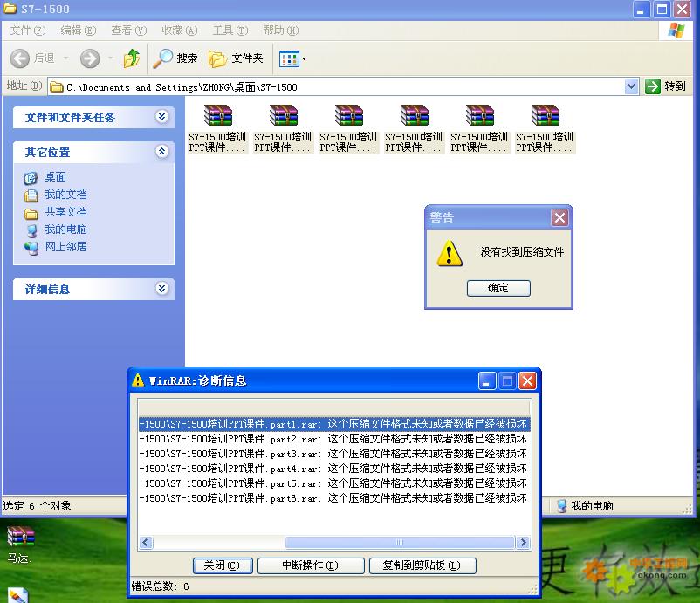Open the 收藏(A) menu
This screenshot has height=603, width=700.
180,31
